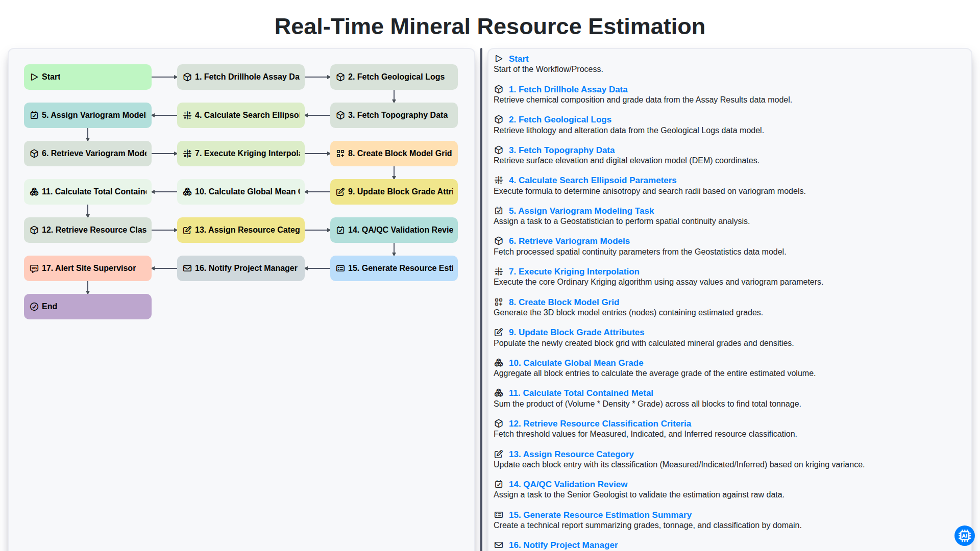980x551 pixels.
Task: Click cube icon next to Fetch Geological Logs heading
Action: 499,119
